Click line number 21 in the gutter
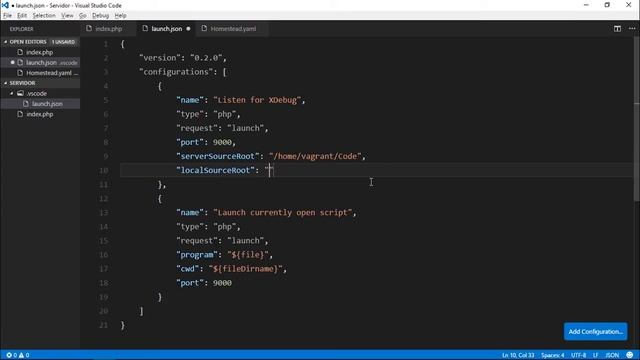 click(104, 325)
